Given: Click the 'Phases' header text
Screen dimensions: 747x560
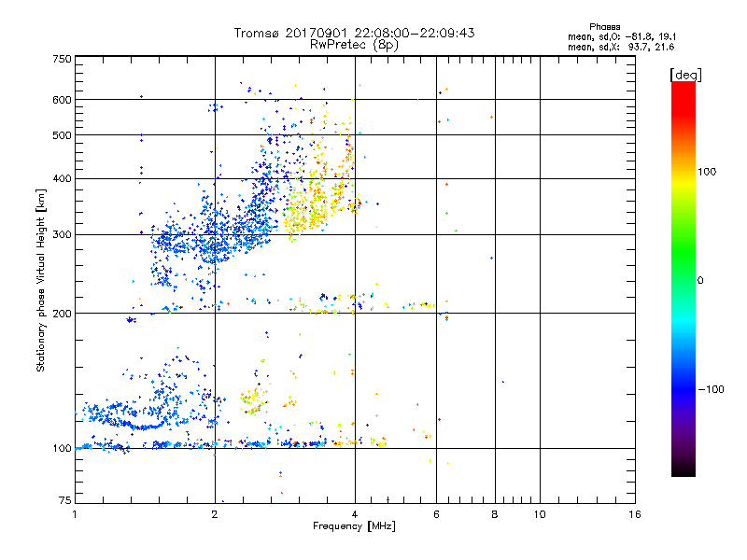Looking at the screenshot, I should click(604, 27).
